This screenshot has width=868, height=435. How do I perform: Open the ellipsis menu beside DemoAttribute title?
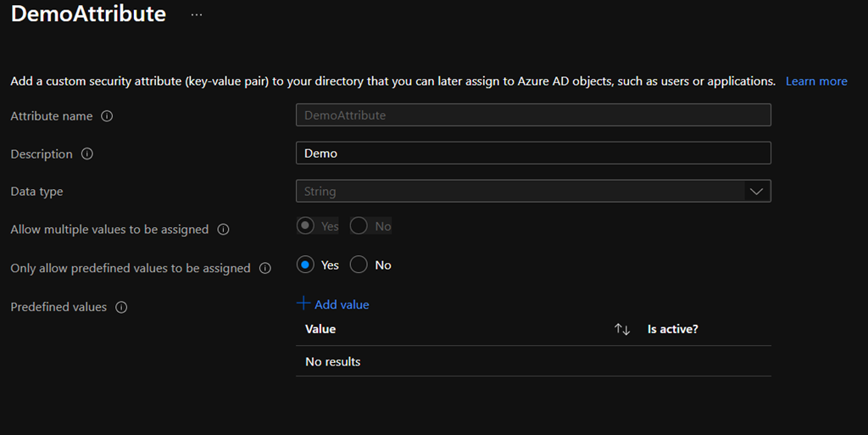(197, 15)
